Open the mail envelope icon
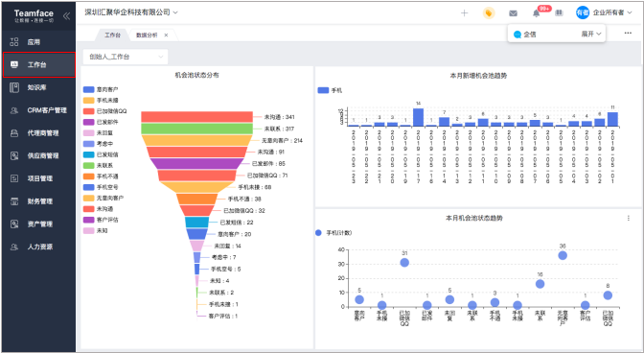Screen dimensions: 644x353 [513, 13]
